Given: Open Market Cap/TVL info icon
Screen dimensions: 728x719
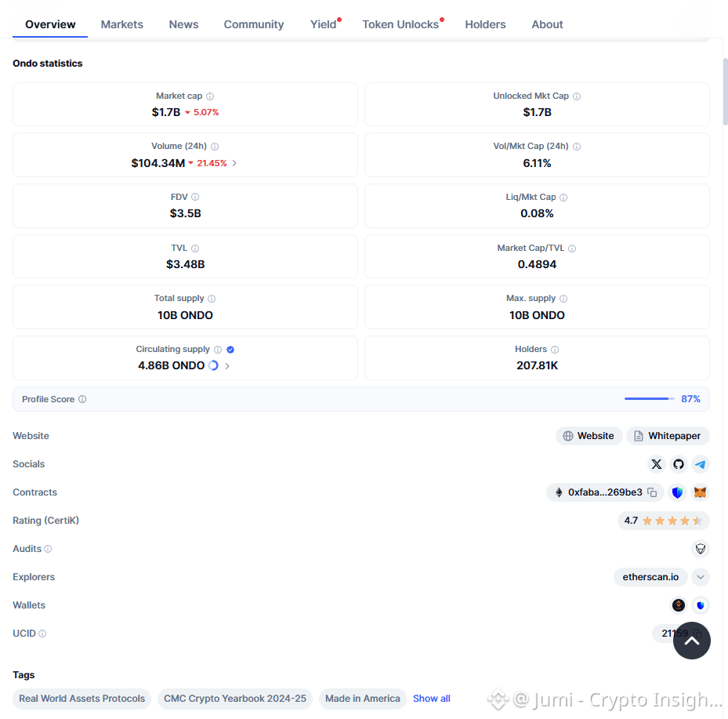Looking at the screenshot, I should coord(572,249).
